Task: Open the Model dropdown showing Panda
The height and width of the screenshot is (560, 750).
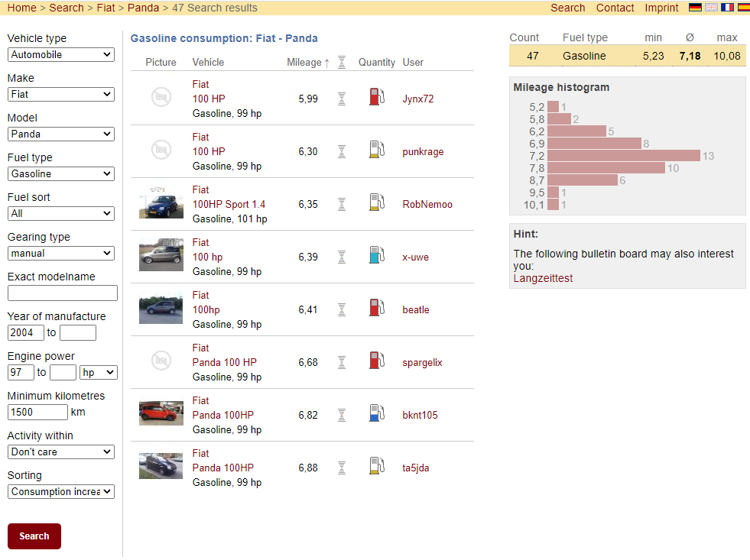Action: tap(60, 134)
